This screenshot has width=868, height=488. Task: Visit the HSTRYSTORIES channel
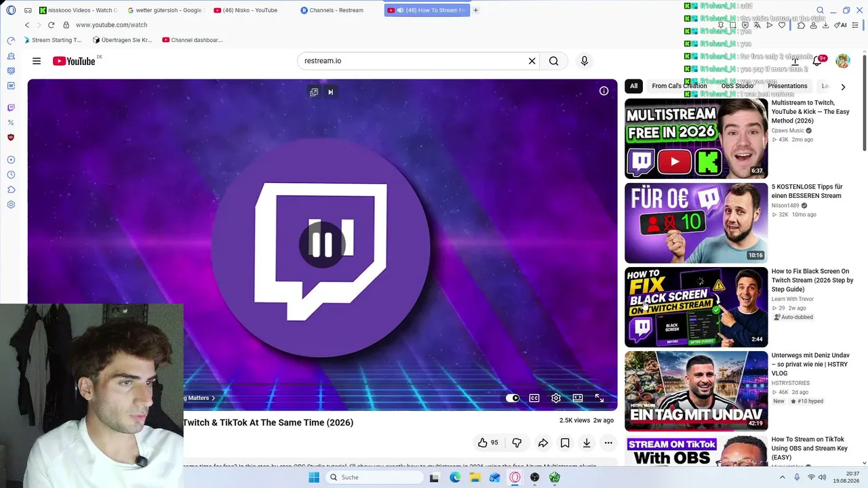pyautogui.click(x=791, y=383)
